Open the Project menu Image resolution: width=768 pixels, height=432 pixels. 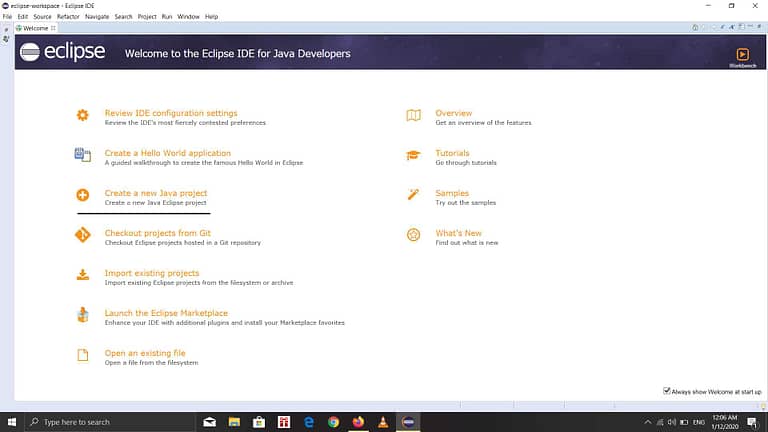point(147,17)
